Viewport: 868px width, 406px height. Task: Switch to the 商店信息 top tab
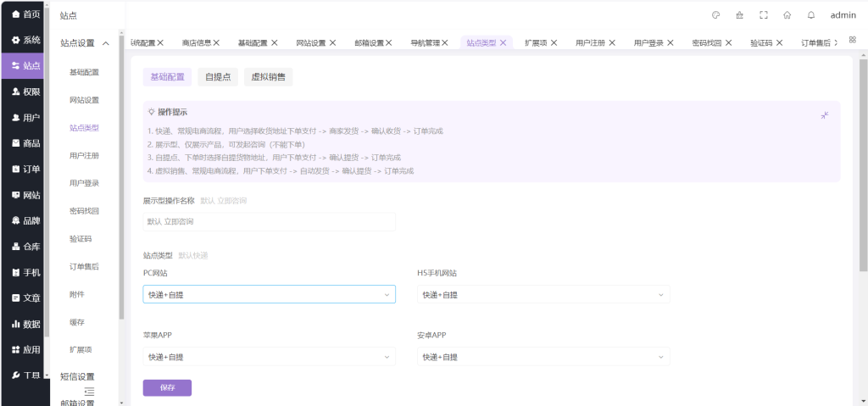197,42
